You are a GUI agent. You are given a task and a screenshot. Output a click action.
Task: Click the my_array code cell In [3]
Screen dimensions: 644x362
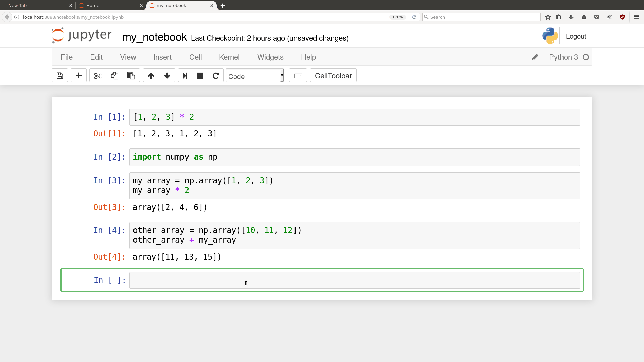tap(355, 186)
